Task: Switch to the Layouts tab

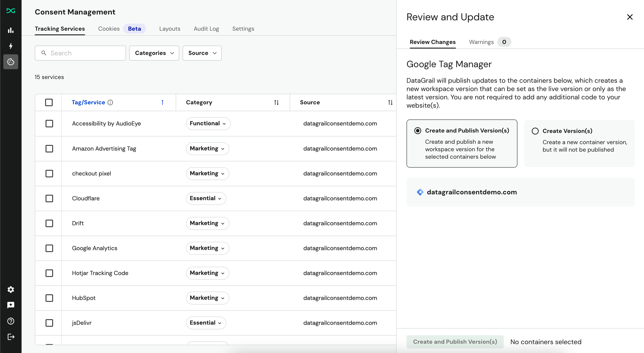Action: pos(170,29)
